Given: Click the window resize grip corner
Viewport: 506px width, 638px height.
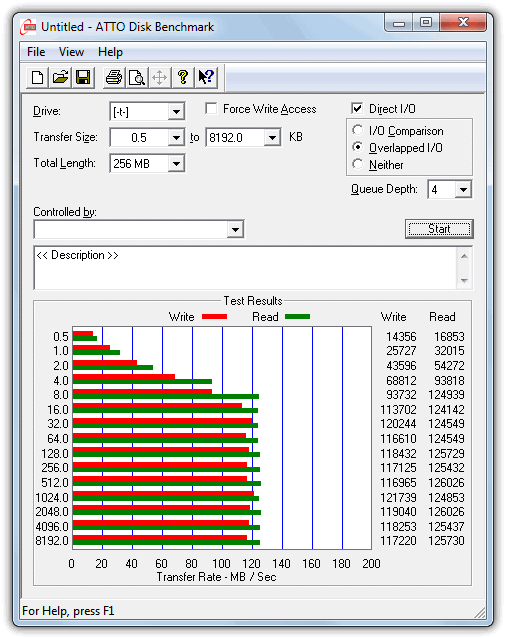Looking at the screenshot, I should click(x=480, y=612).
